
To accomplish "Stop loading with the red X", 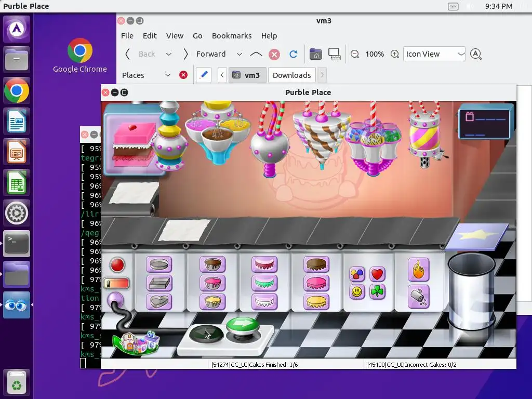I will [x=274, y=54].
